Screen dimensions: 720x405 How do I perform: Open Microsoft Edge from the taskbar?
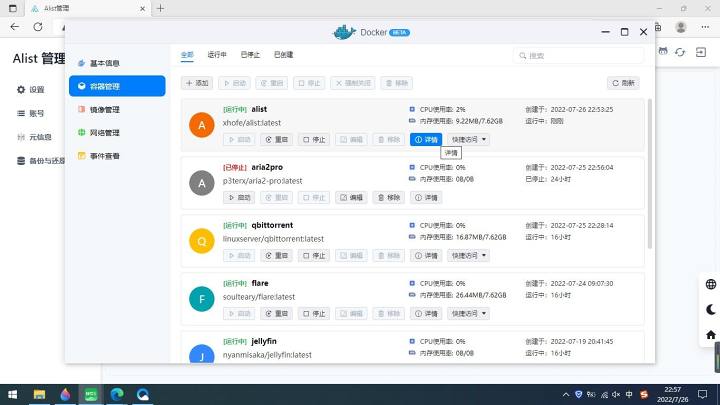pos(117,394)
